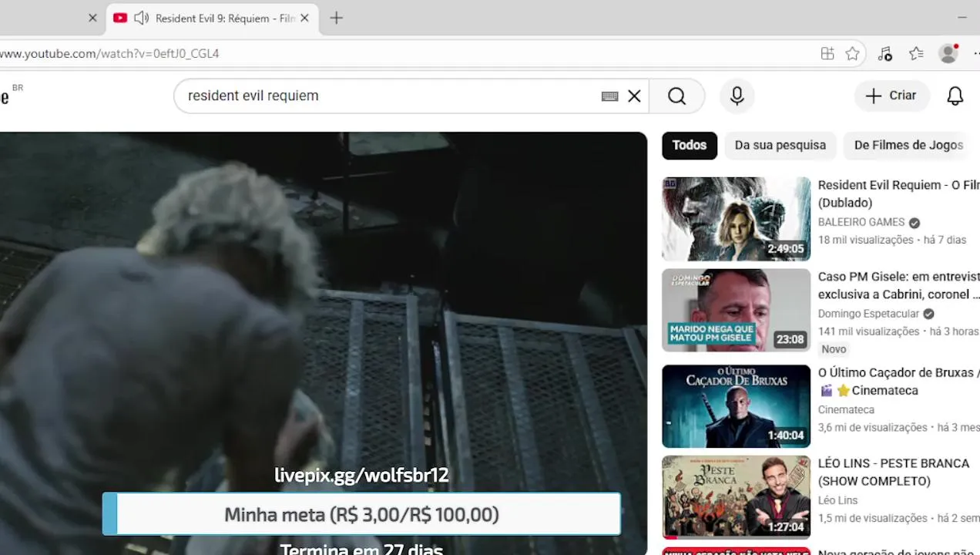Click the Minha meta progress bar
980x555 pixels.
pos(361,514)
